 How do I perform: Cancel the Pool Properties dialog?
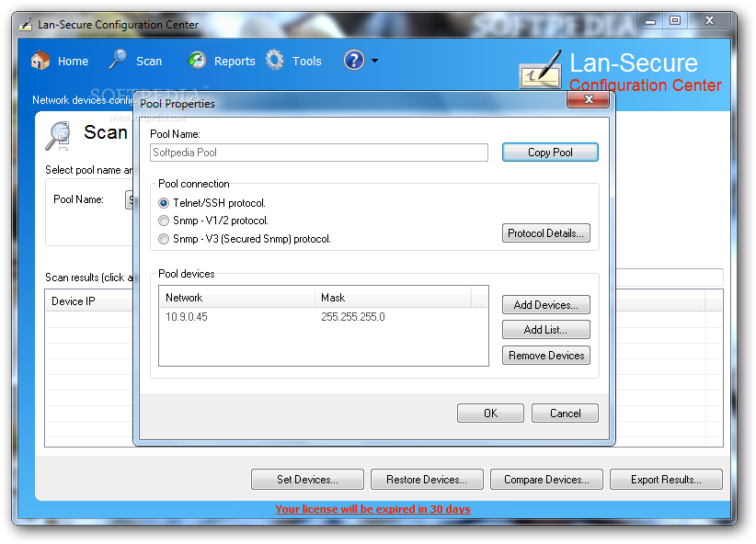565,414
